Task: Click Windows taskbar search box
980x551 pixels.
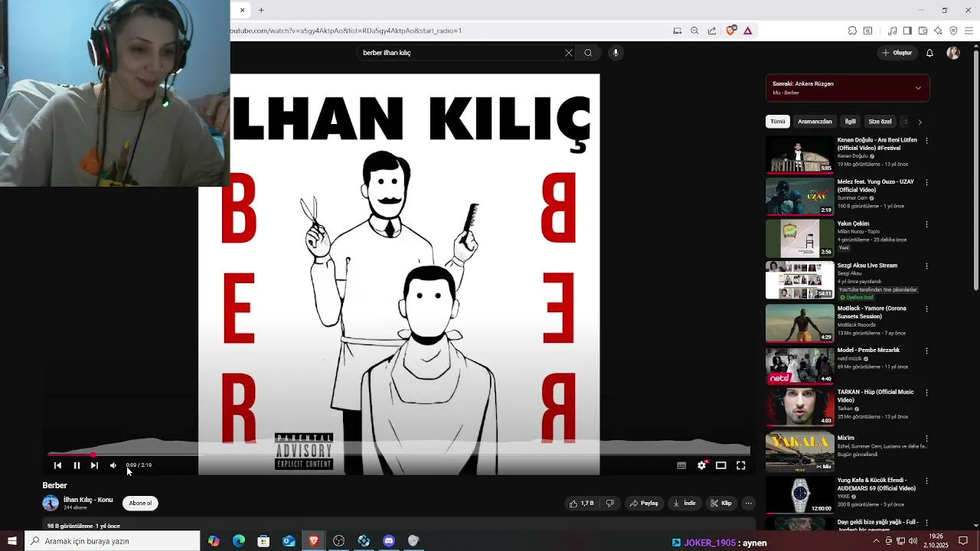Action: [113, 541]
